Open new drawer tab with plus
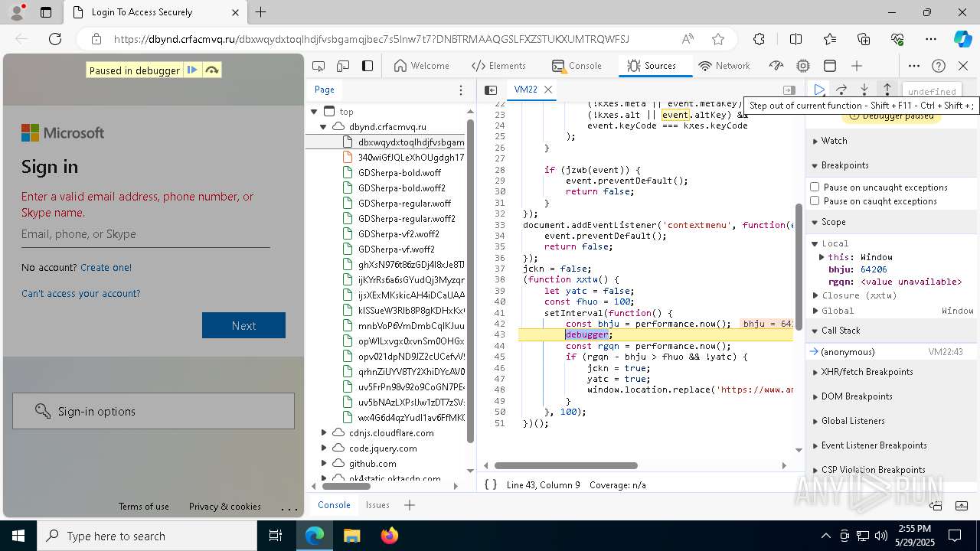This screenshot has width=980, height=551. (x=410, y=505)
